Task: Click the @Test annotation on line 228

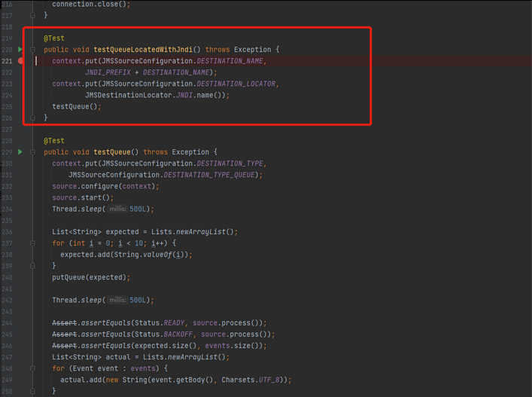Action: (x=54, y=141)
